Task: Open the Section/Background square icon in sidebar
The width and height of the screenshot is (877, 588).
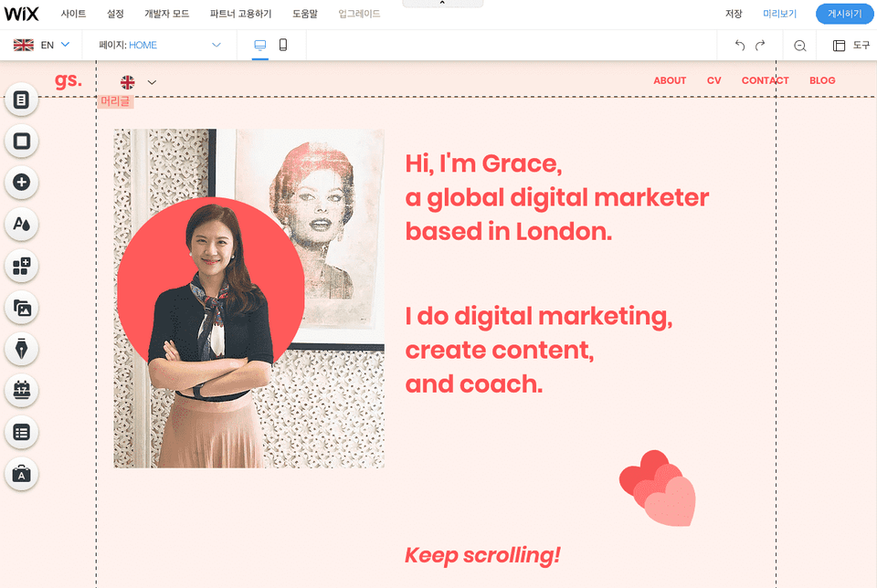Action: [x=21, y=141]
